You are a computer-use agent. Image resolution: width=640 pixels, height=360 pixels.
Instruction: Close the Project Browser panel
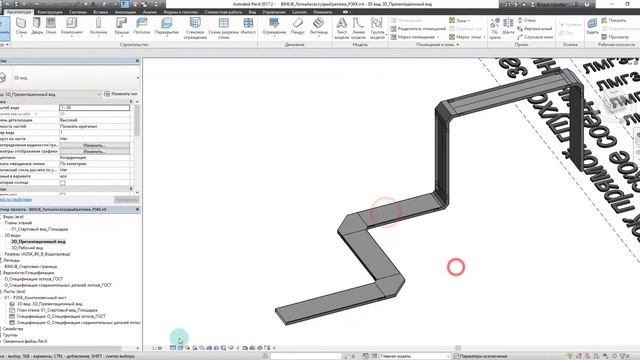point(137,209)
